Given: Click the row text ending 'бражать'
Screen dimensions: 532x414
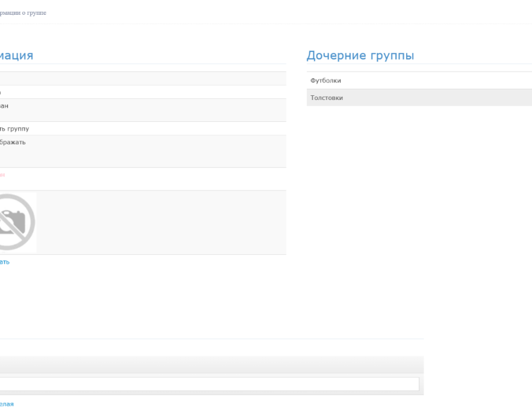Looking at the screenshot, I should tap(12, 142).
